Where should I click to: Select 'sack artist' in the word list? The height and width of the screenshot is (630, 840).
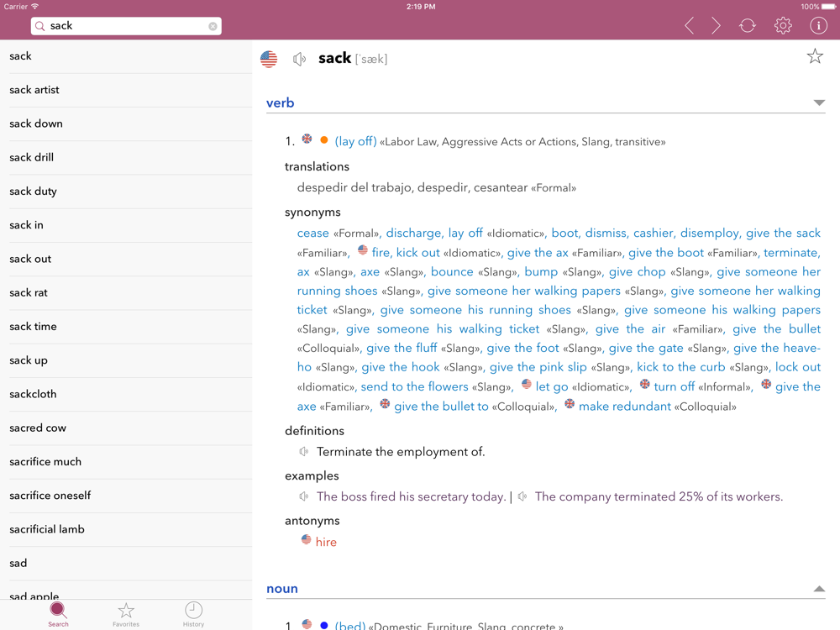pos(126,90)
